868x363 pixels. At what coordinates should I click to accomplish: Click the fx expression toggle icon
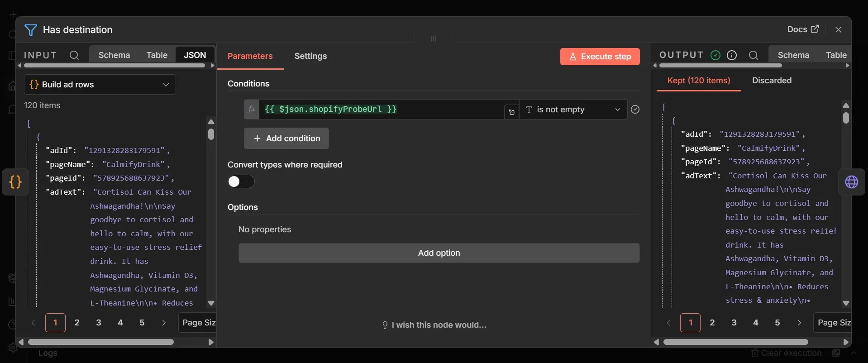(x=252, y=110)
